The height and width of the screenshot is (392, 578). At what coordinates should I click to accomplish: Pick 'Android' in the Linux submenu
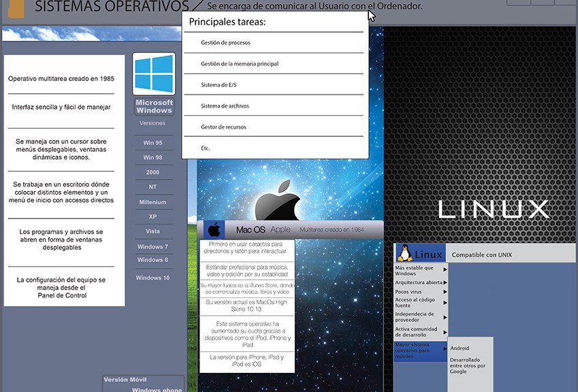click(x=460, y=348)
